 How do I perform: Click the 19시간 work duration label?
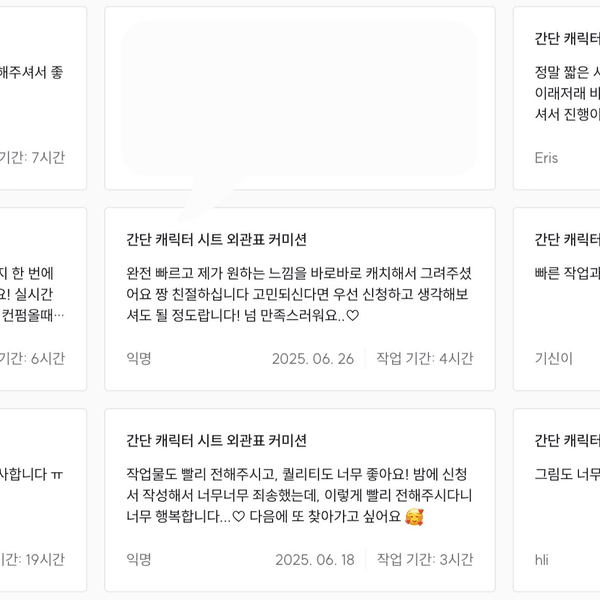click(33, 559)
